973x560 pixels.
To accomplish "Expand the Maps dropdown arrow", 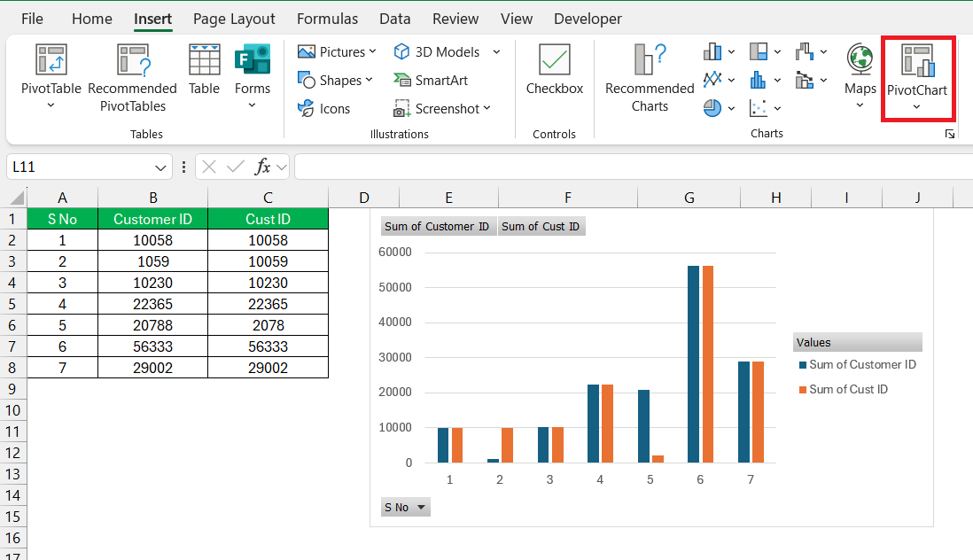I will coord(860,105).
